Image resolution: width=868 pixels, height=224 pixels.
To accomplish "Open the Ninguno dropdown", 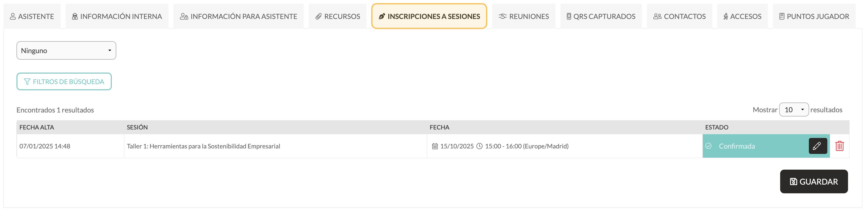I will [66, 51].
